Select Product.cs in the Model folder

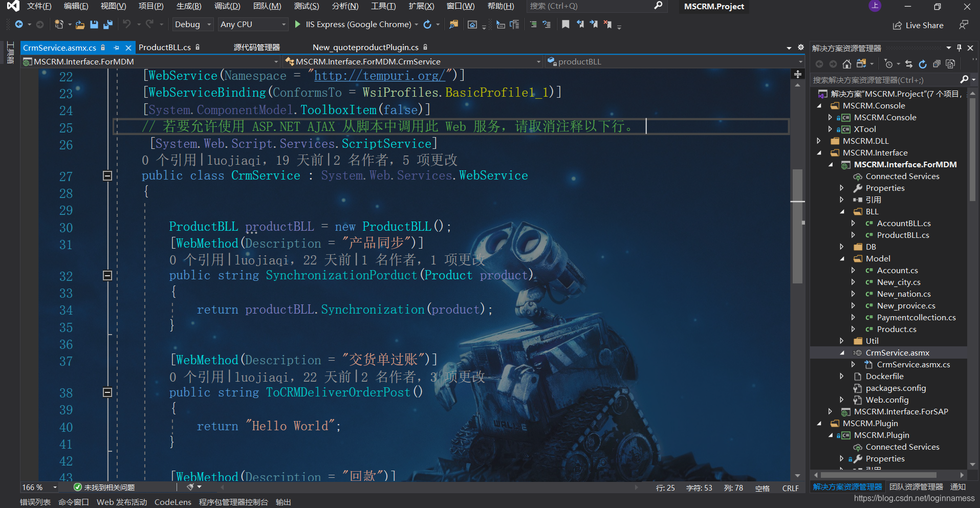coord(897,329)
